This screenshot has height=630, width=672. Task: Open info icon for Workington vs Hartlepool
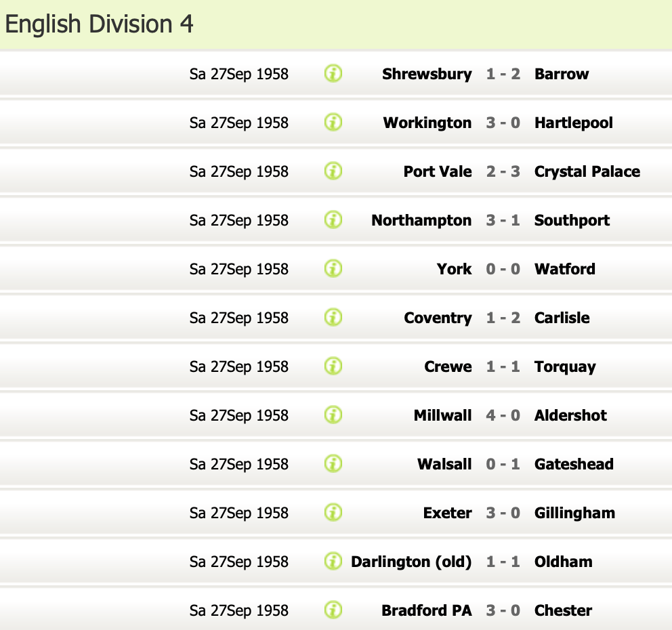(x=333, y=123)
